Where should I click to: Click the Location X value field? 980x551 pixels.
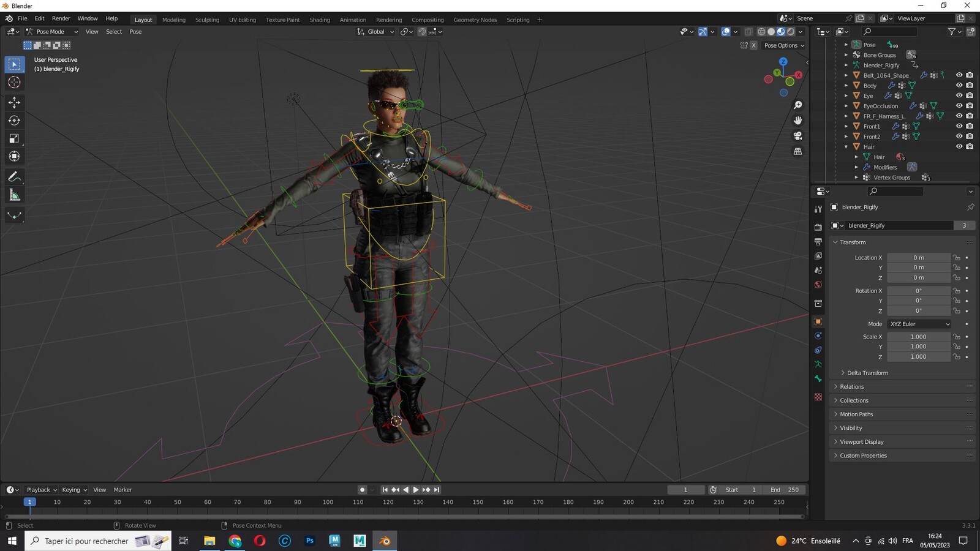pos(919,258)
